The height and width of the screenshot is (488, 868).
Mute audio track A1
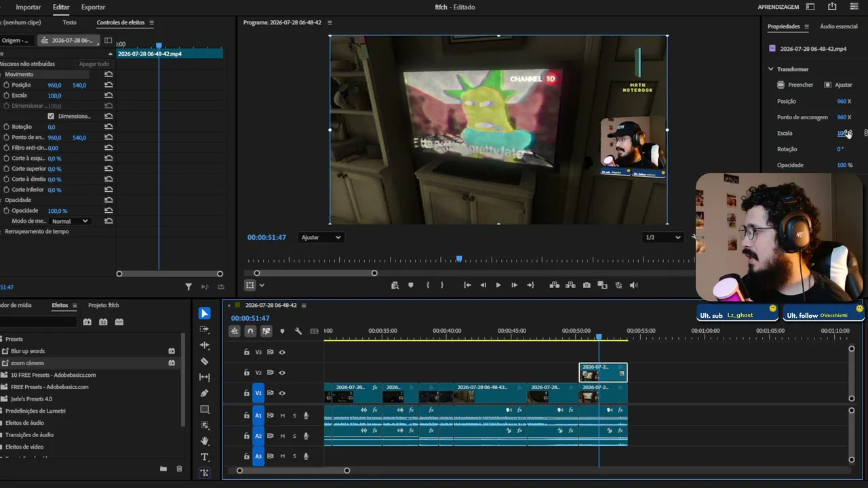click(283, 415)
